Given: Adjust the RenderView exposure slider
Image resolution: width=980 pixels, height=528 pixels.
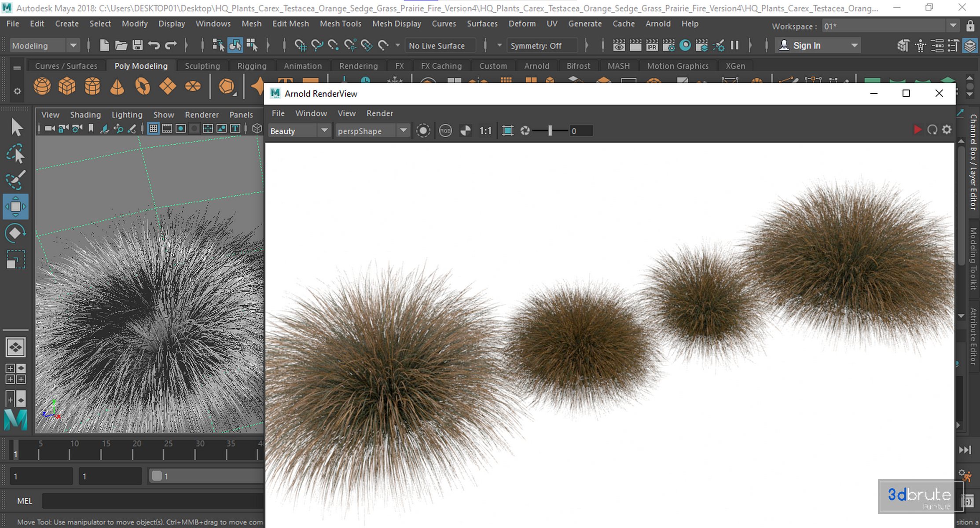Looking at the screenshot, I should pyautogui.click(x=550, y=131).
